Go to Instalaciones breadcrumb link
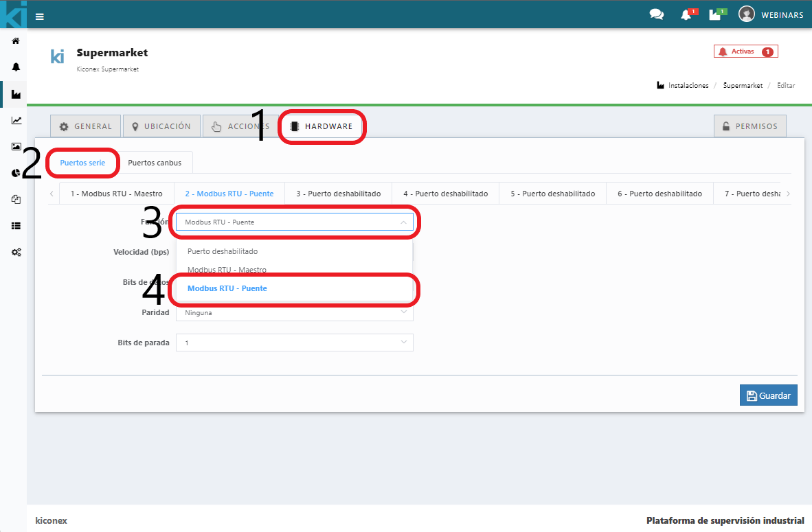812x532 pixels. [688, 86]
